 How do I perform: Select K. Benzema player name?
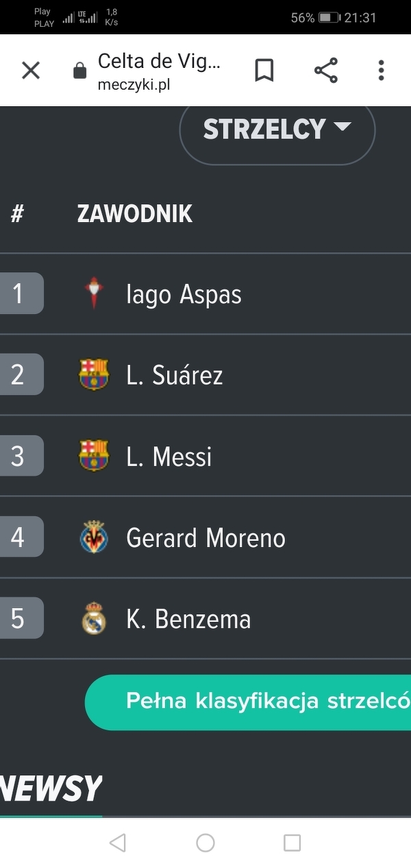188,620
